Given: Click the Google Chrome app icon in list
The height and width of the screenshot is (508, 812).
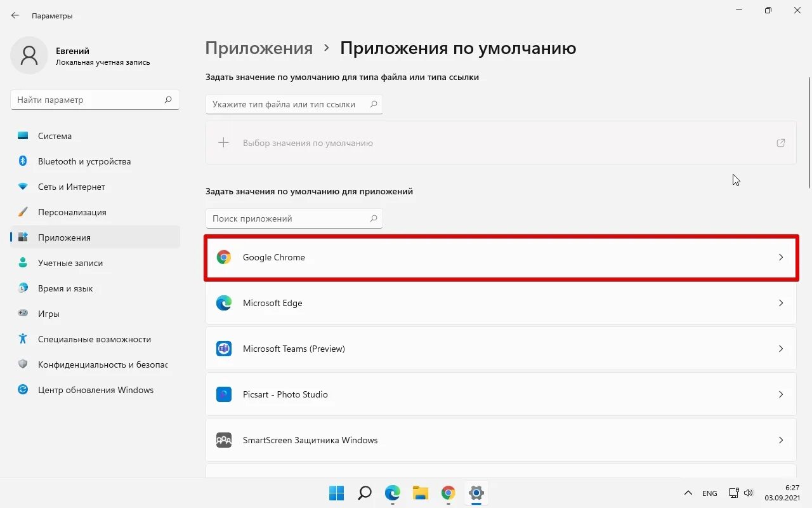Looking at the screenshot, I should [223, 257].
